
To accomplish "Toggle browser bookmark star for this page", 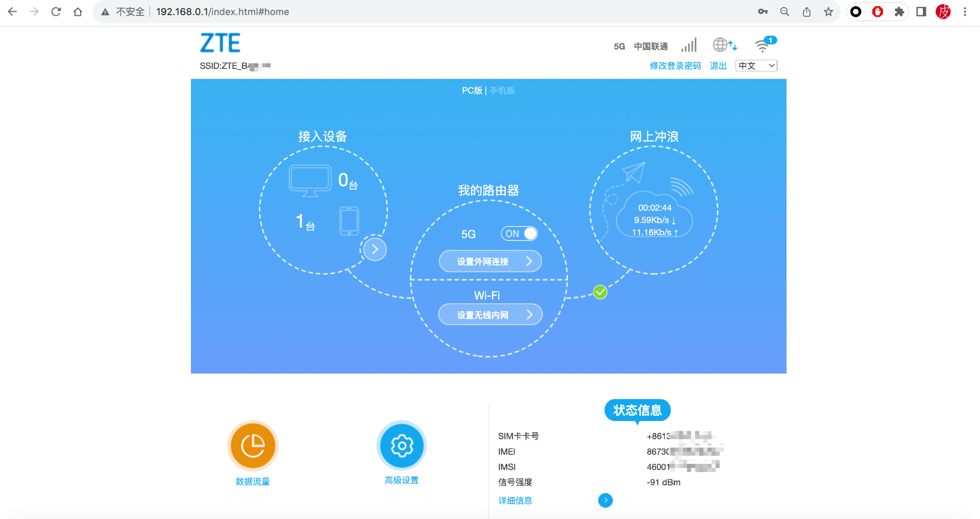I will click(828, 11).
